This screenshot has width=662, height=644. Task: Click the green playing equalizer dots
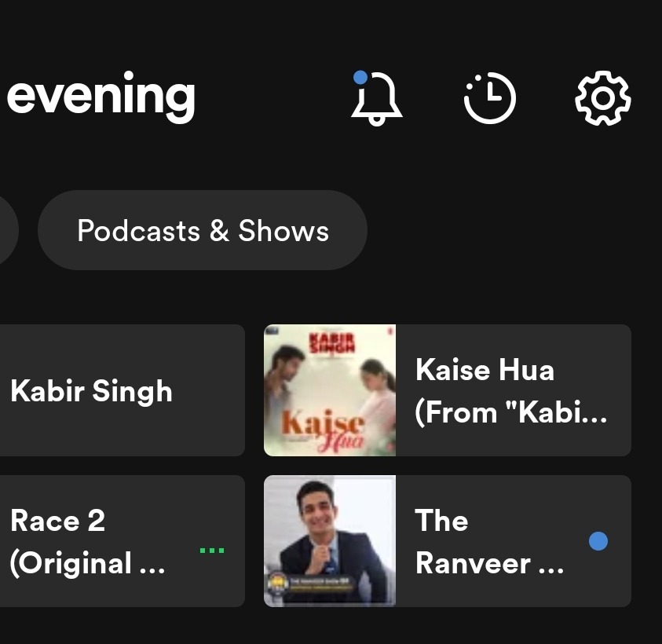tap(212, 551)
